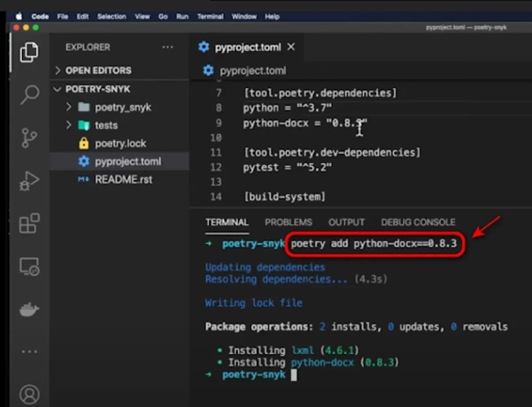Click line 9 python-docx version text

pyautogui.click(x=347, y=123)
